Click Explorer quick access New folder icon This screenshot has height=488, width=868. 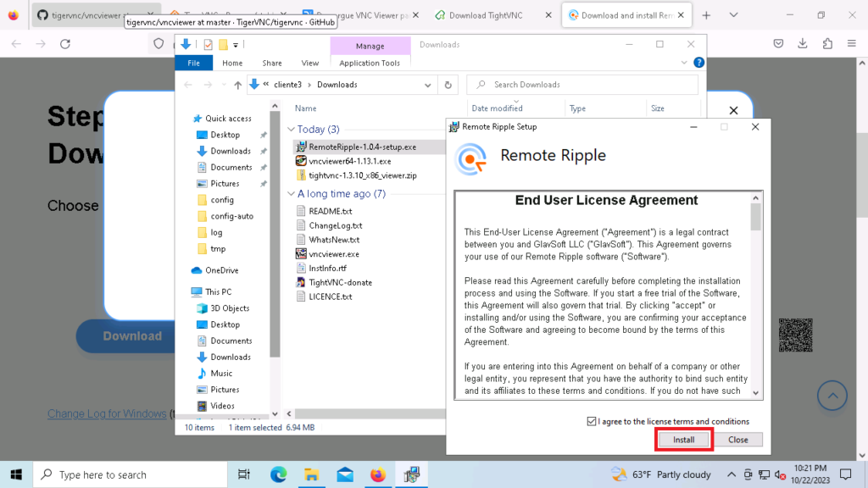coord(223,45)
